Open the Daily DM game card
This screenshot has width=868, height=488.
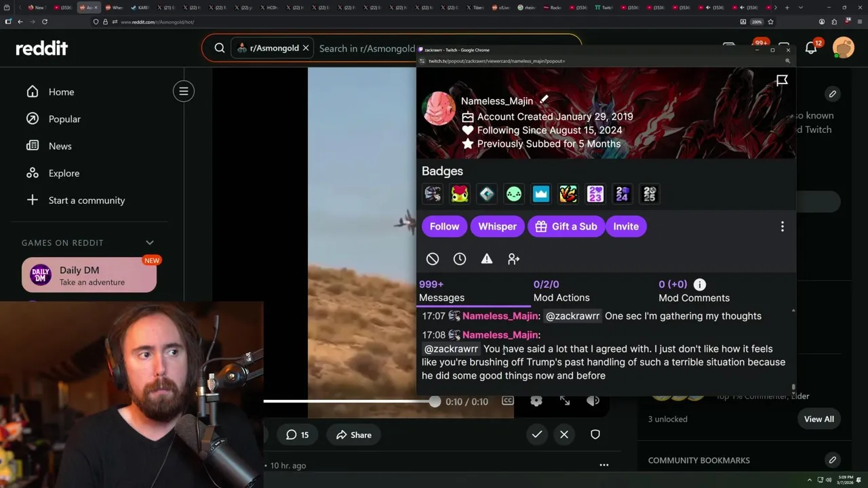[89, 275]
